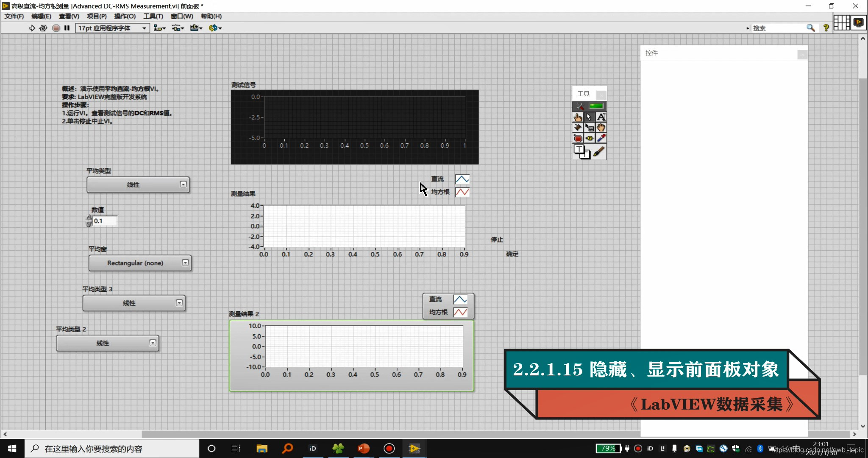Click the 停止 label
868x458 pixels.
[x=497, y=240]
